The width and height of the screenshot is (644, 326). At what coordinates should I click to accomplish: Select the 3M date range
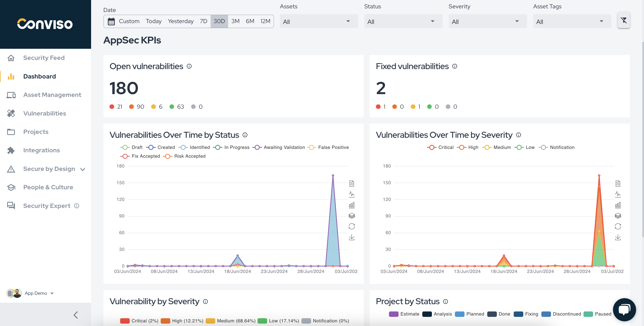click(x=235, y=21)
